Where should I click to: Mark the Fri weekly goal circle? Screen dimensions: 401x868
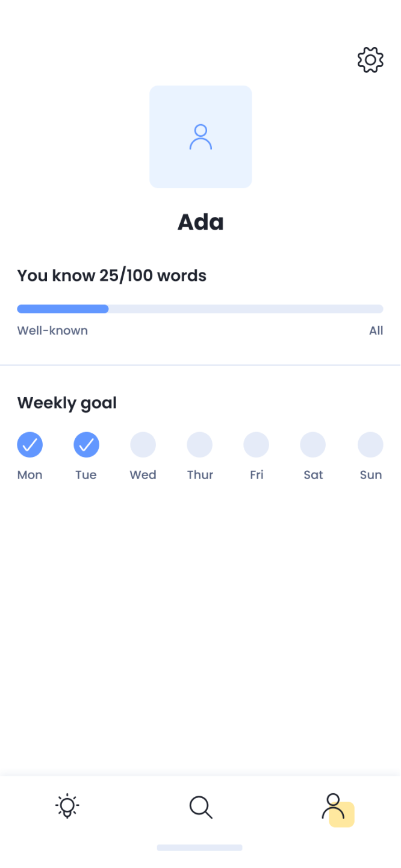[256, 445]
